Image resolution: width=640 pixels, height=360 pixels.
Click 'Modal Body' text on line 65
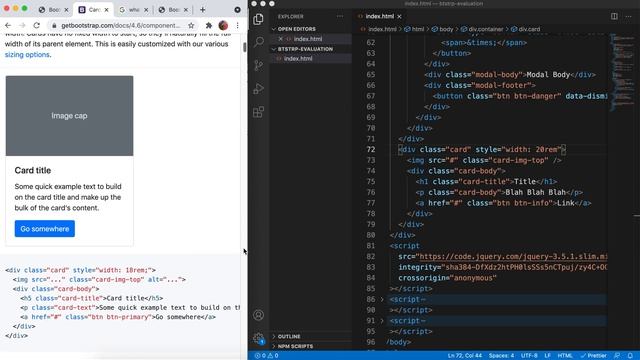coord(548,75)
